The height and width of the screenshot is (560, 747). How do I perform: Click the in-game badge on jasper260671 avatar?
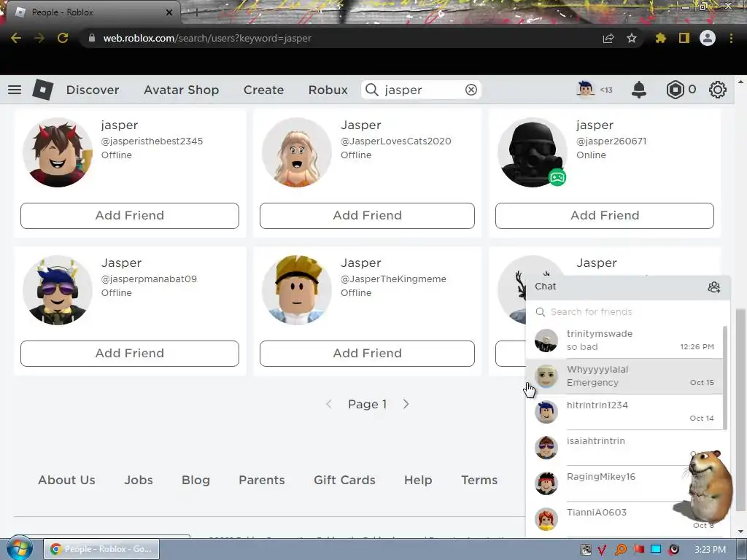pyautogui.click(x=557, y=177)
